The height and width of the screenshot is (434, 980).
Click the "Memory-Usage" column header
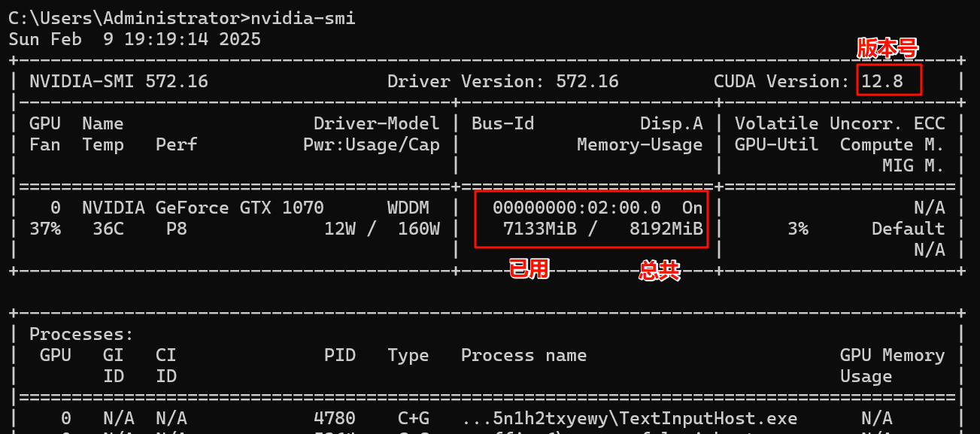639,144
